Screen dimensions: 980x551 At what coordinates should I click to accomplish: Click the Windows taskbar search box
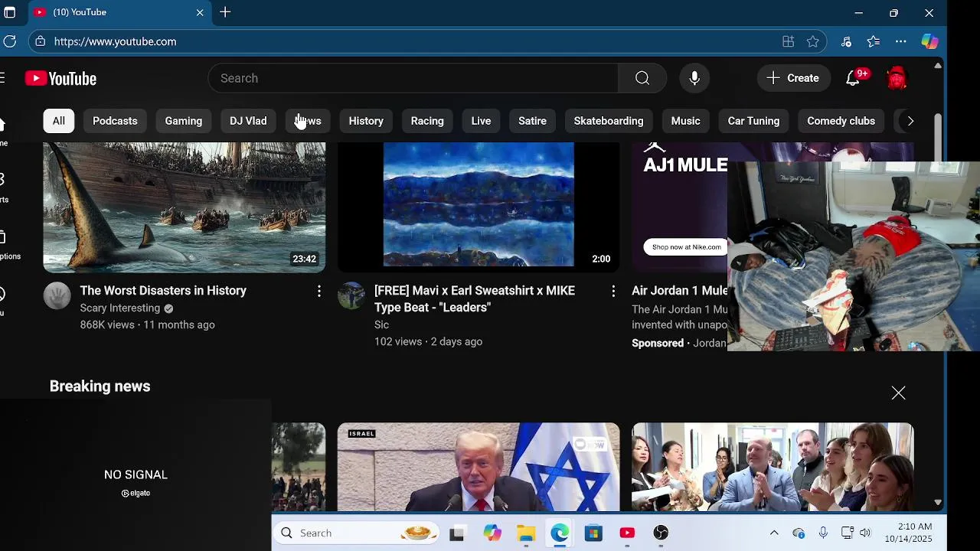356,533
